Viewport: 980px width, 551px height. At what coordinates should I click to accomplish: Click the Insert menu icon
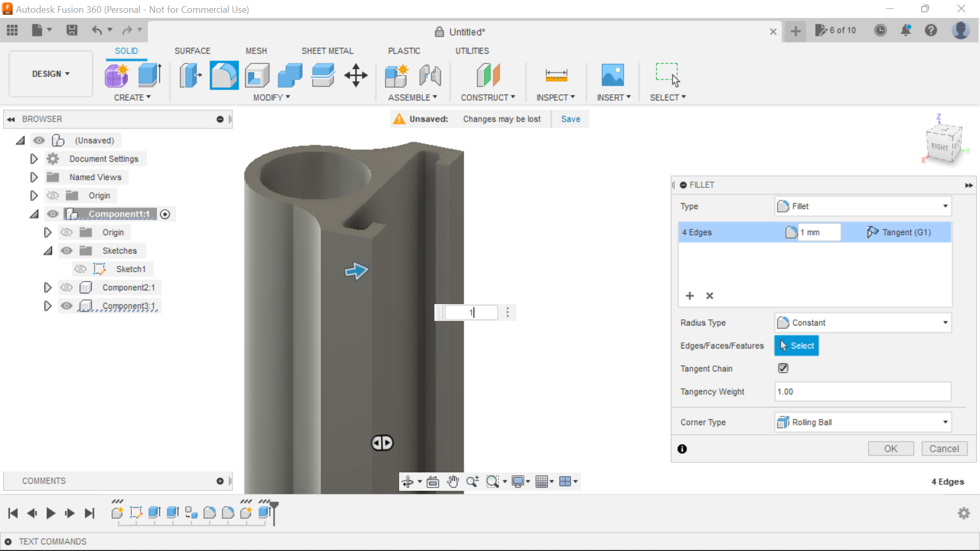[x=612, y=74]
